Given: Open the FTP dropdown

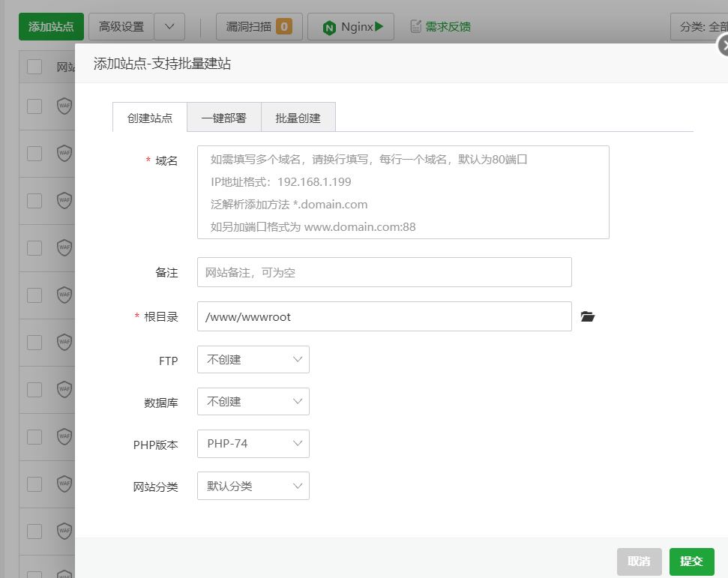Looking at the screenshot, I should click(x=253, y=360).
